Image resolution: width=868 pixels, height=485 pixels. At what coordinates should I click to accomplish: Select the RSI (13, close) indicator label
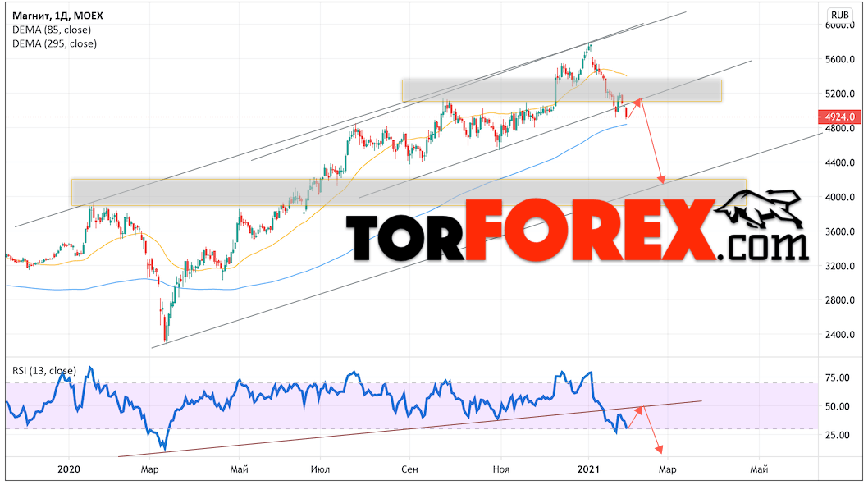pyautogui.click(x=44, y=370)
